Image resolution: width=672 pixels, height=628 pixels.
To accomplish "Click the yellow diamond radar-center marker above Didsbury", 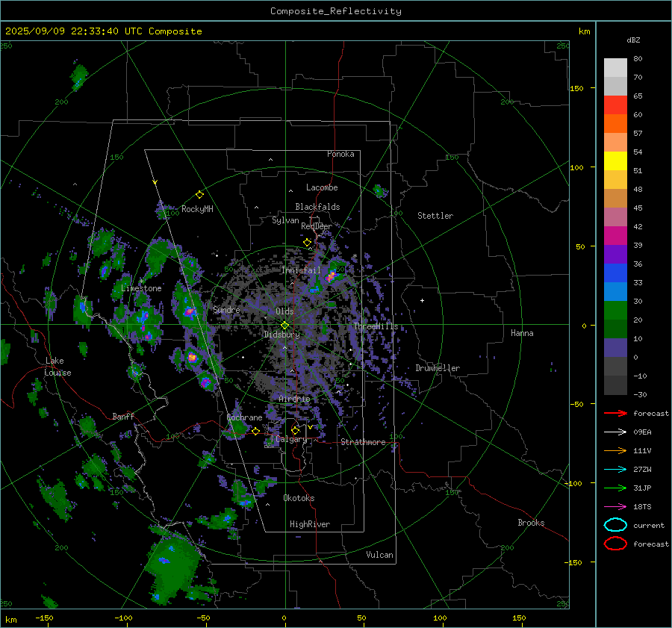I will (x=284, y=326).
